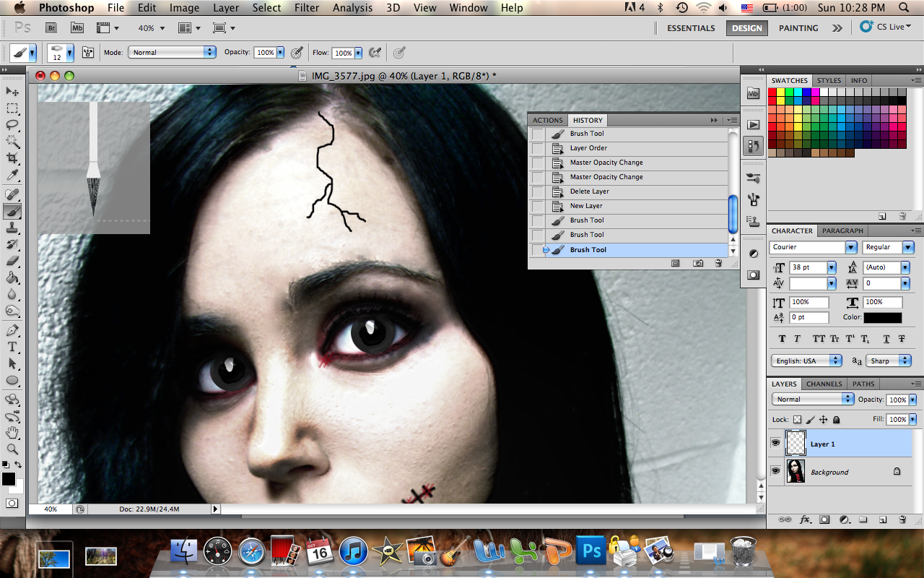Switch to Essentials workspace
Viewport: 924px width, 578px height.
click(x=691, y=28)
